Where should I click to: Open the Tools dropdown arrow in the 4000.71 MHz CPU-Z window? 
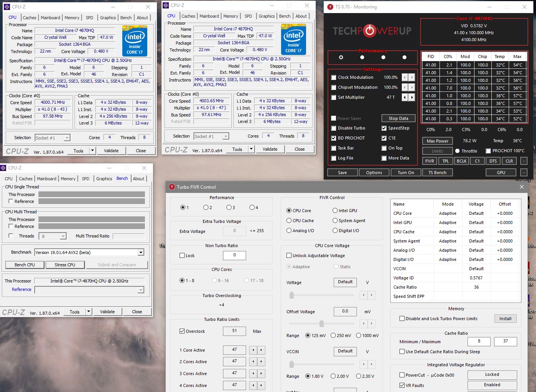[92, 151]
